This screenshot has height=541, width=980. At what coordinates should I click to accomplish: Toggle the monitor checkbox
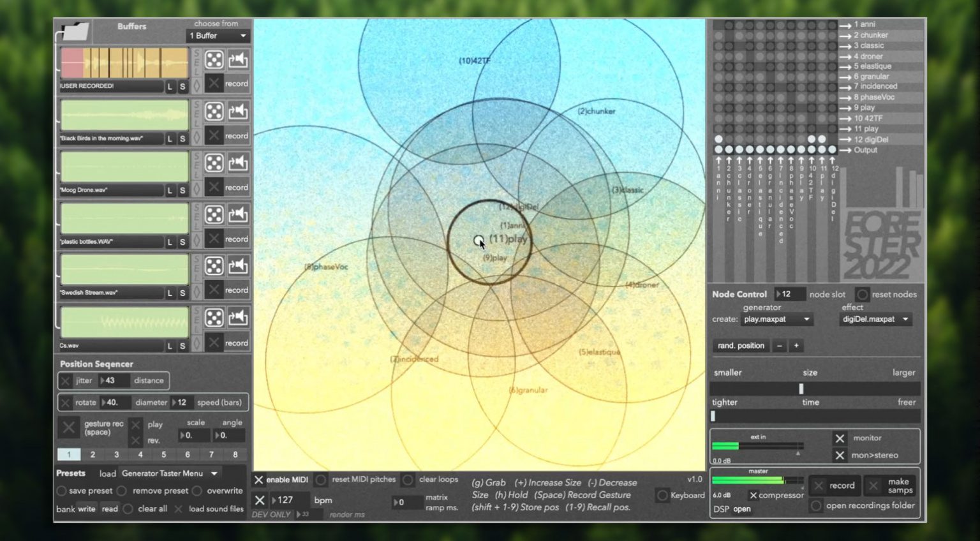840,438
